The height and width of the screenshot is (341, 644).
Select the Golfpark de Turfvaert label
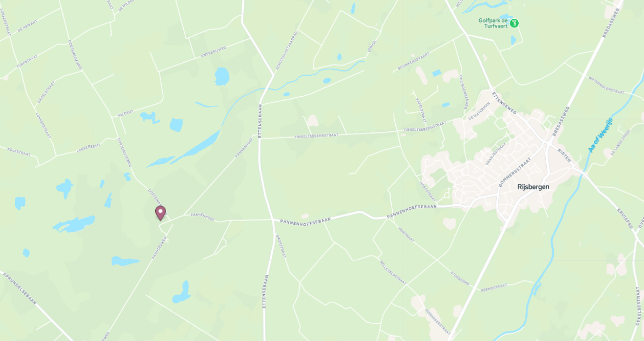point(493,23)
